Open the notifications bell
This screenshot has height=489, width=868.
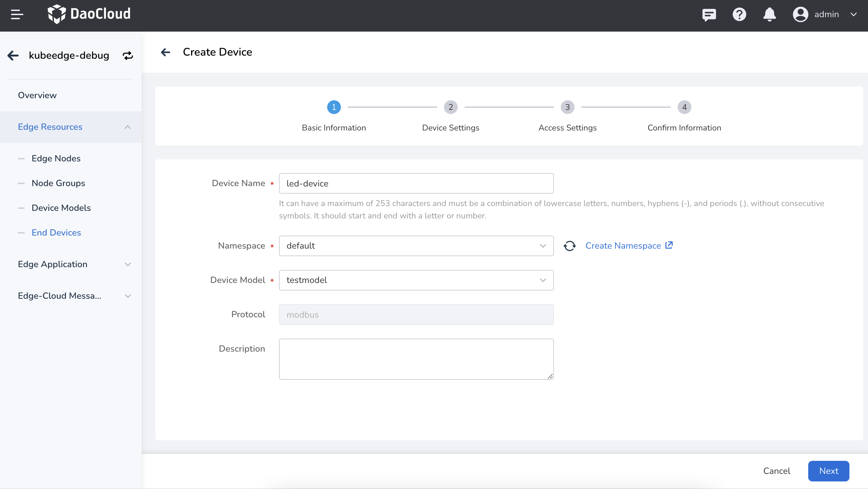click(769, 14)
